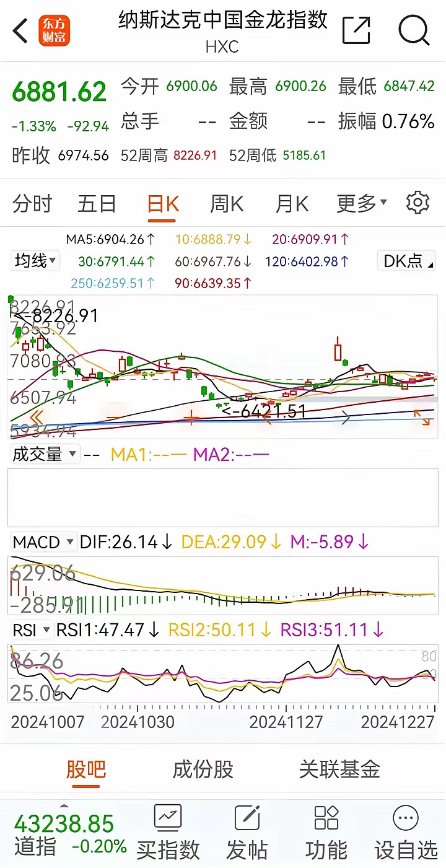Open the 股吧 tab
446x868 pixels.
click(x=86, y=769)
